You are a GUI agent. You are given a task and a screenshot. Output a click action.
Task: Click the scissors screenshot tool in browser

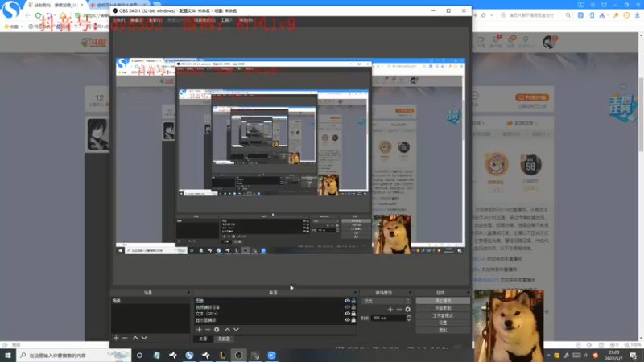pyautogui.click(x=601, y=15)
